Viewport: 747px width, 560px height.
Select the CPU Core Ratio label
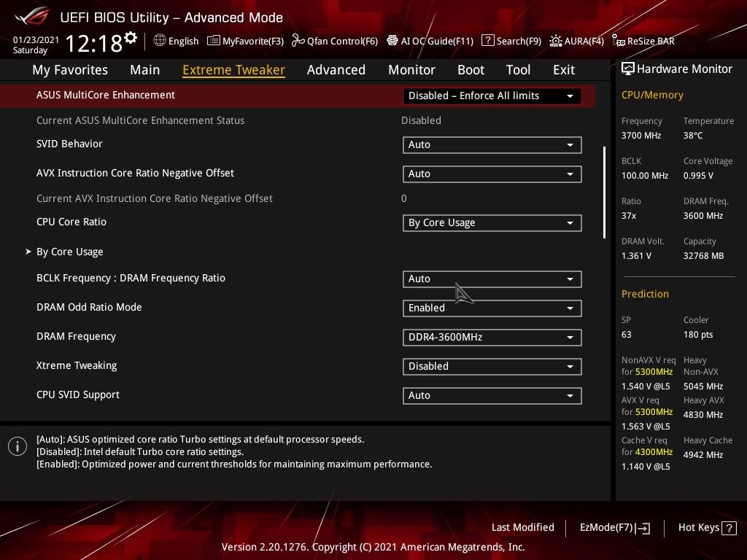tap(71, 222)
